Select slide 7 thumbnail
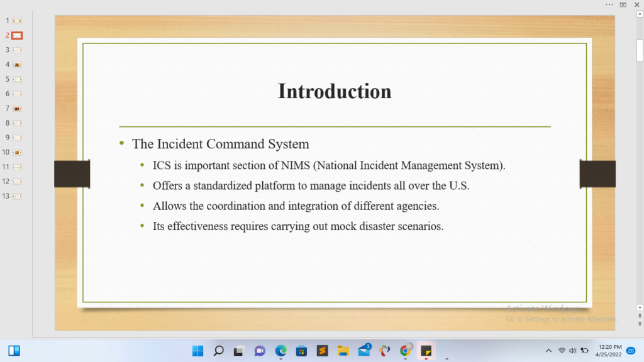The width and height of the screenshot is (644, 362). pos(17,109)
